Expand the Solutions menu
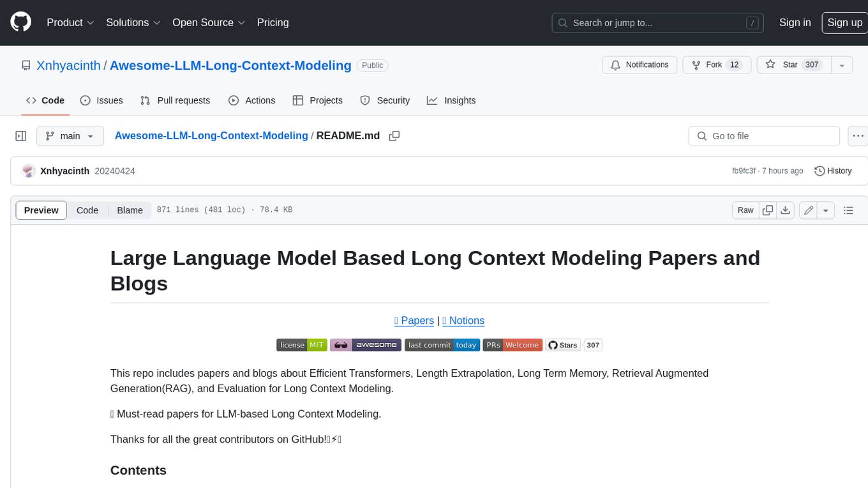This screenshot has width=868, height=488. (x=133, y=22)
